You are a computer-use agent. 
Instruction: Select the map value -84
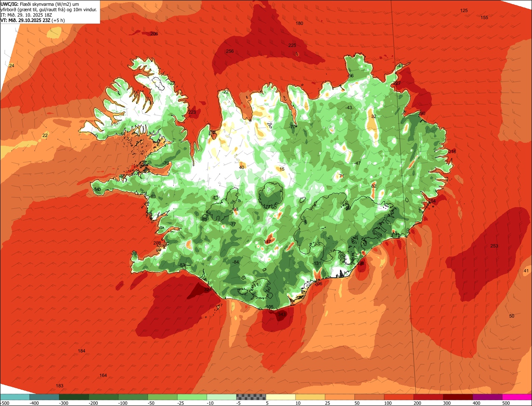tap(236, 262)
